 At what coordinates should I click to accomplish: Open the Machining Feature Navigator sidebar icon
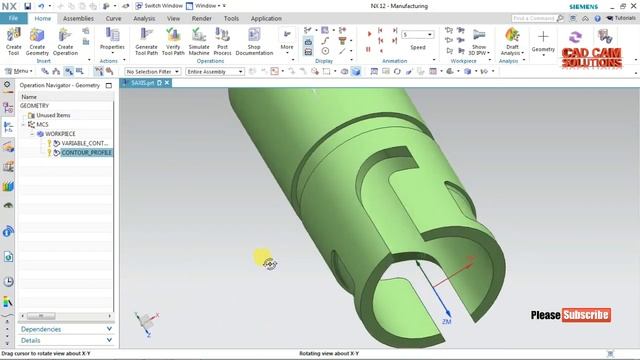coord(8,147)
